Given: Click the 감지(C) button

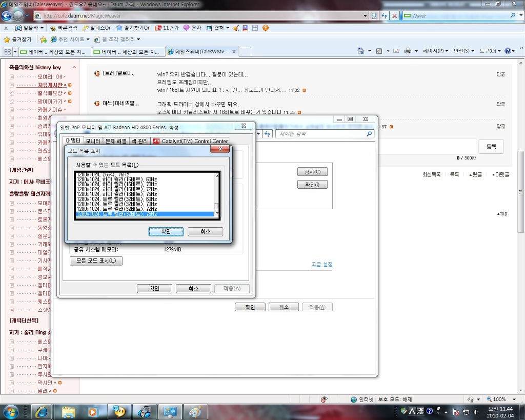Looking at the screenshot, I should pos(312,172).
